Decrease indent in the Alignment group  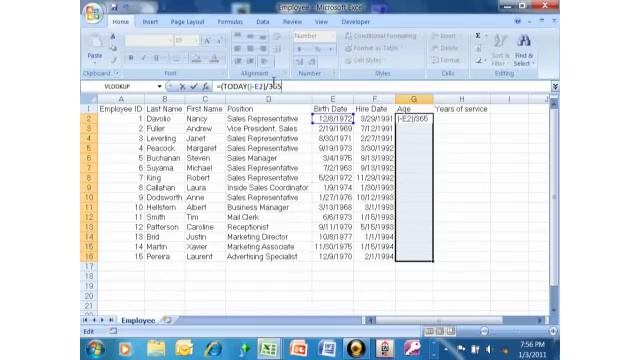click(x=238, y=61)
